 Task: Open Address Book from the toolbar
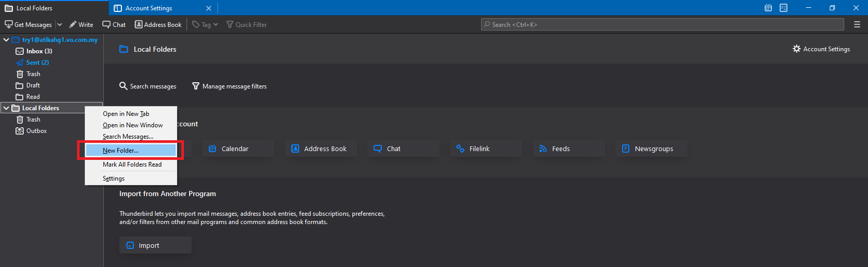(x=158, y=24)
